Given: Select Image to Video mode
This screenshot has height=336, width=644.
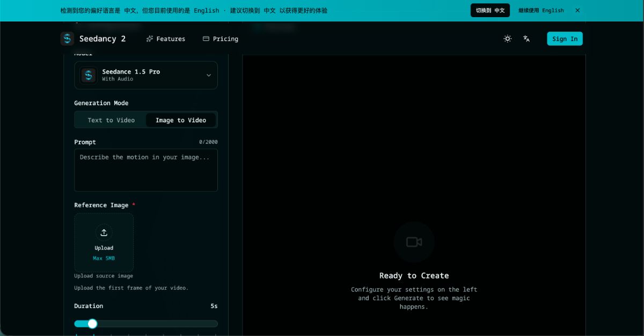Looking at the screenshot, I should [181, 120].
